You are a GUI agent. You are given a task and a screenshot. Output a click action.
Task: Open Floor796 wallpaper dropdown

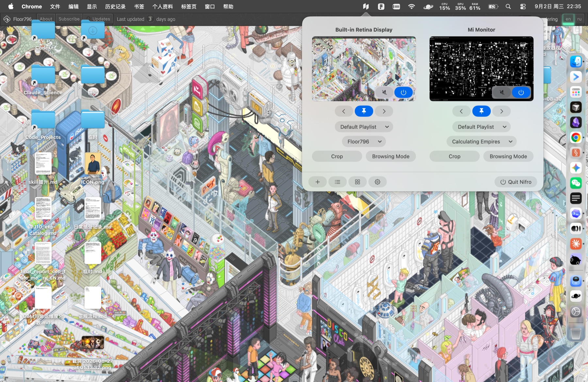tap(364, 142)
